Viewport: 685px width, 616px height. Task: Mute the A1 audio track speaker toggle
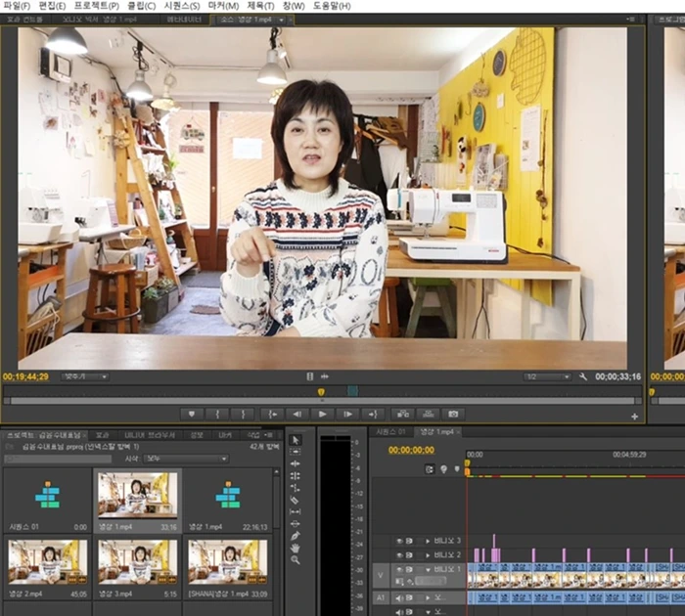pos(399,597)
